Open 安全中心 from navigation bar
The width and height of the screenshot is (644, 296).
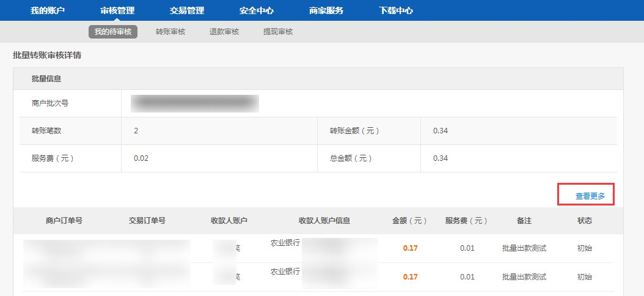click(x=257, y=10)
